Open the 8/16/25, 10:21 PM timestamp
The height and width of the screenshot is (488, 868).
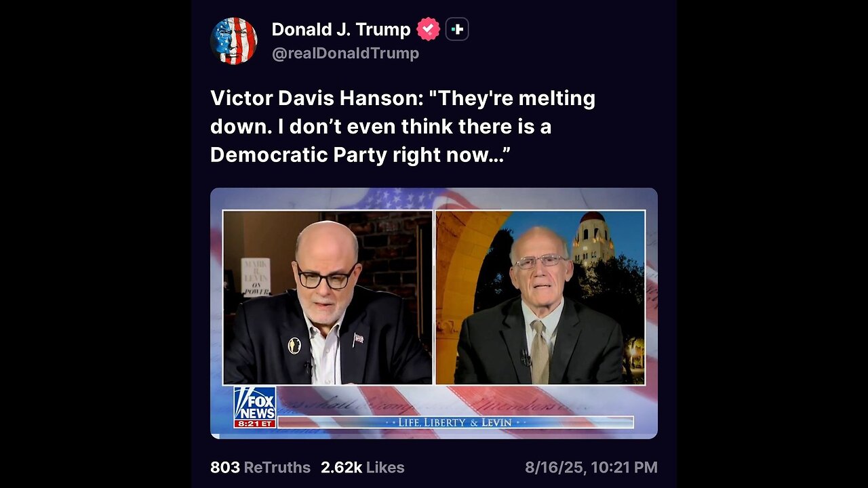pyautogui.click(x=591, y=468)
